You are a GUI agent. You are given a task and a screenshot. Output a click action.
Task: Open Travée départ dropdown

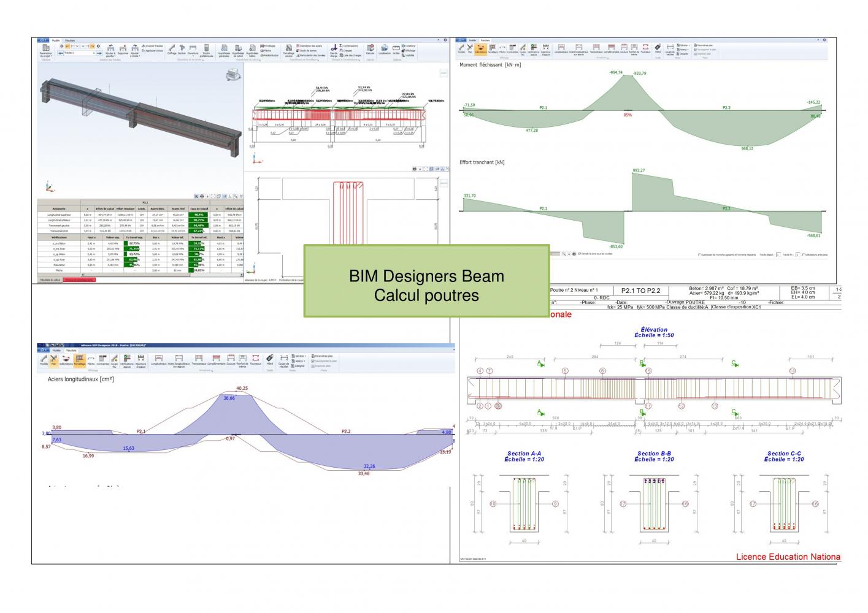tap(778, 254)
